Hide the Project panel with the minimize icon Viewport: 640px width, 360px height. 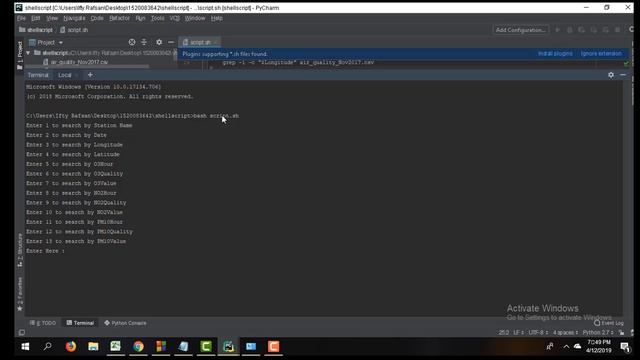[x=171, y=42]
